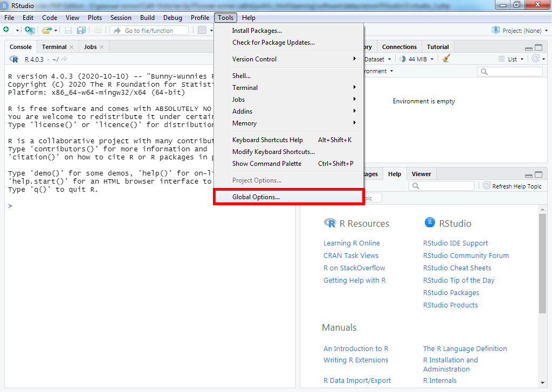The height and width of the screenshot is (392, 552).
Task: Close the Terminal tab
Action: (71, 47)
